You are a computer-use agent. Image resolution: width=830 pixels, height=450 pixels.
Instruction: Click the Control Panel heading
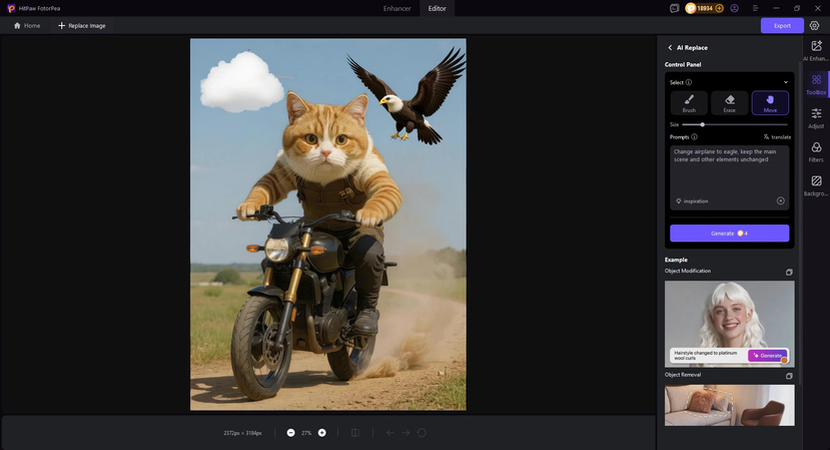683,65
